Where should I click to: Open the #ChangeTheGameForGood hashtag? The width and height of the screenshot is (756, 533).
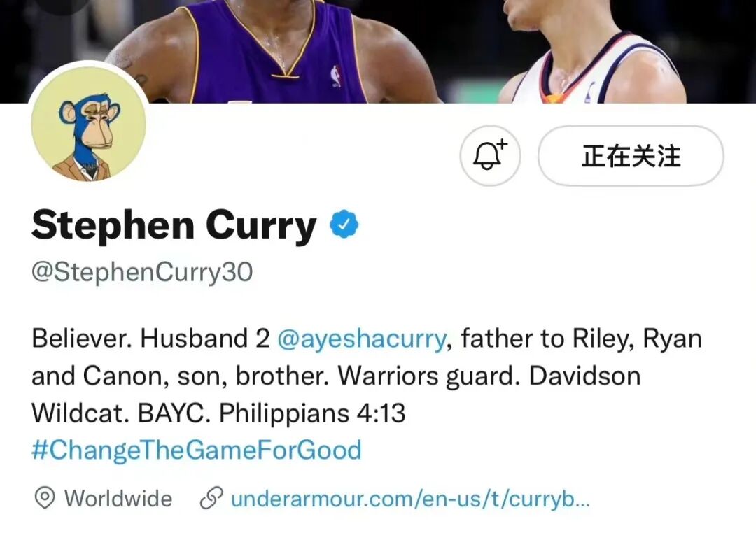(x=197, y=450)
